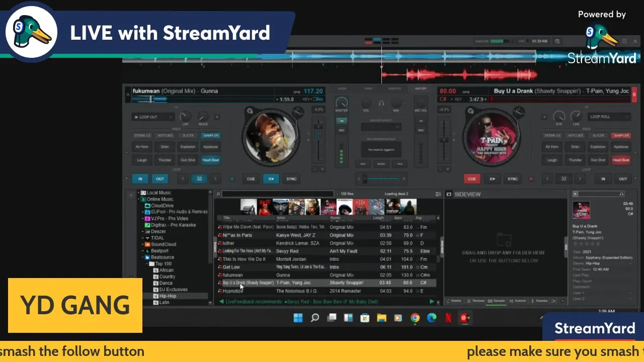644x362 pixels.
Task: Open the master effect dropdown
Action: pyautogui.click(x=381, y=127)
